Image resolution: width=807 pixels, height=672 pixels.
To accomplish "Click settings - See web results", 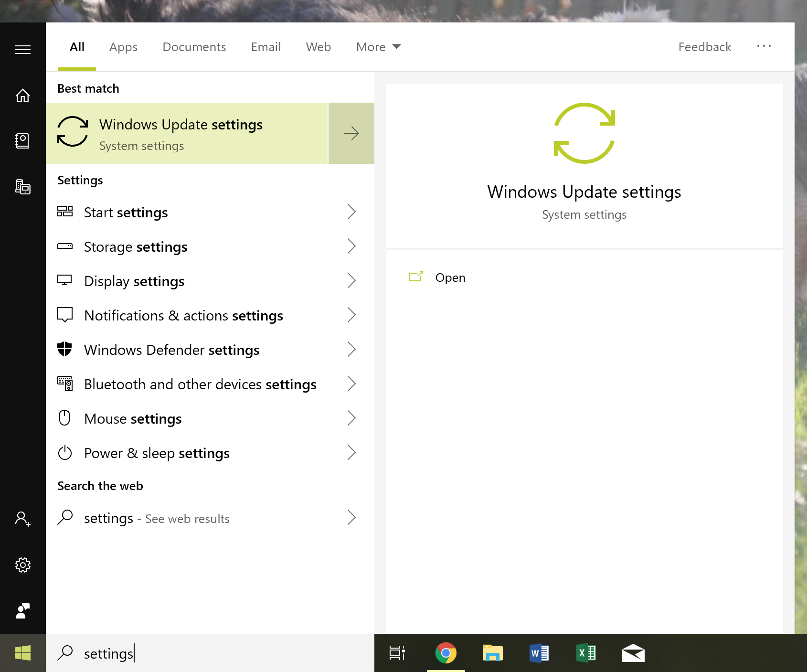I will click(210, 517).
